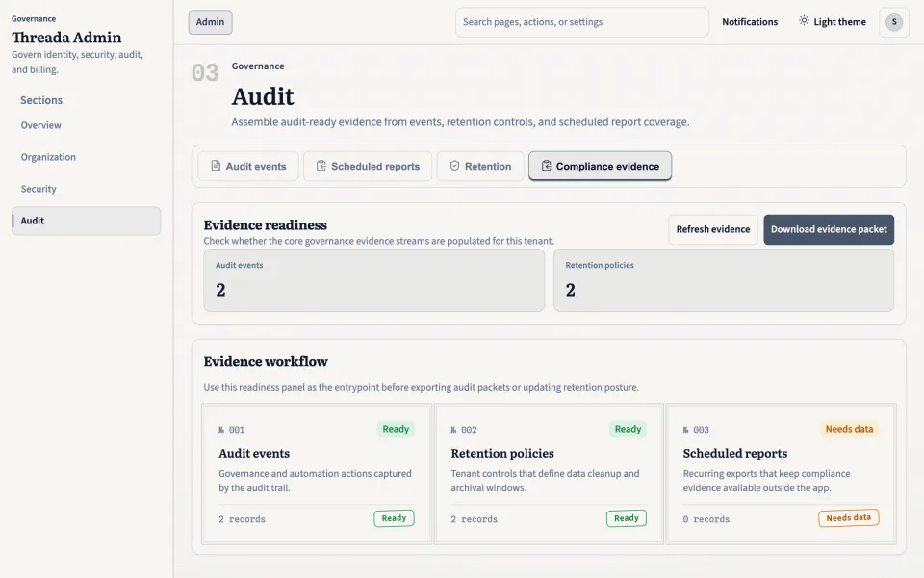
Task: Click the outlined Ready badge on Retention policies card
Action: pyautogui.click(x=626, y=518)
